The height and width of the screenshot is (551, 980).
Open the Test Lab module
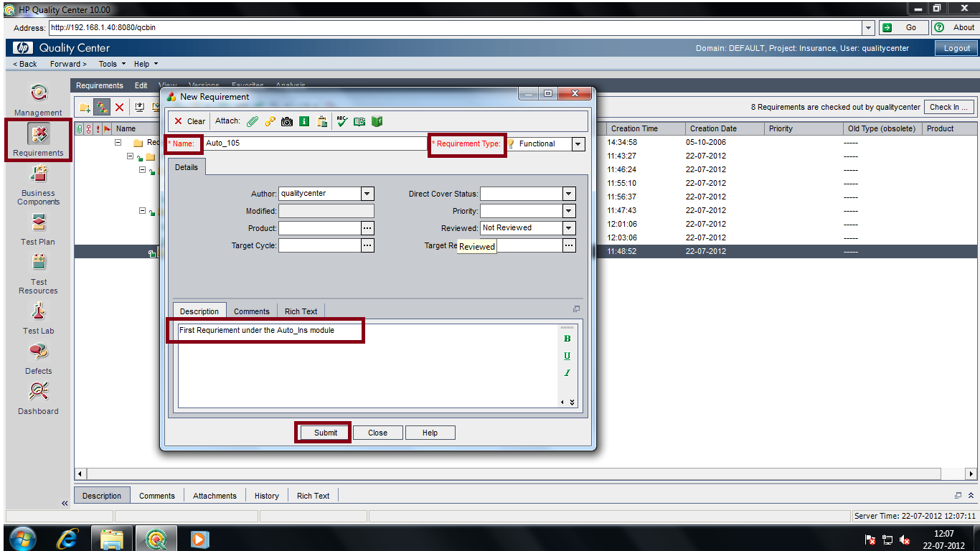pos(38,319)
